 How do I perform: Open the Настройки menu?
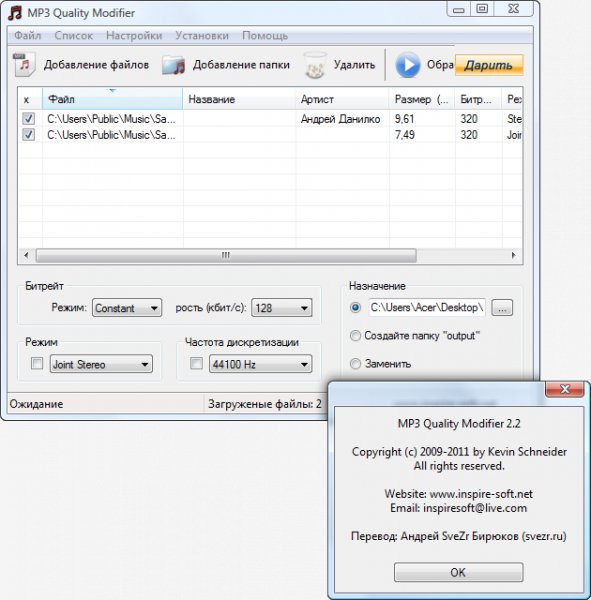coord(134,36)
